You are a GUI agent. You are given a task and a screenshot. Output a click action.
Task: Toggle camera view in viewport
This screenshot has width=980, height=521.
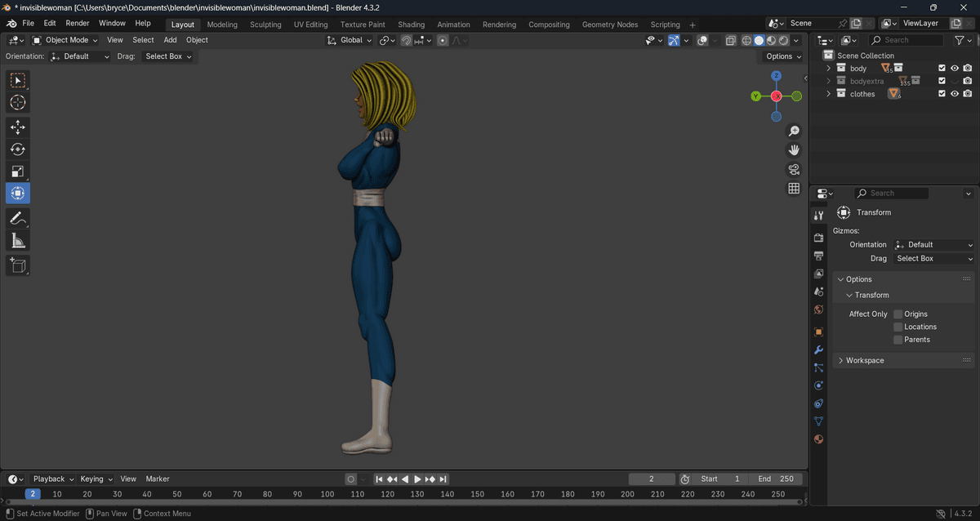point(793,170)
